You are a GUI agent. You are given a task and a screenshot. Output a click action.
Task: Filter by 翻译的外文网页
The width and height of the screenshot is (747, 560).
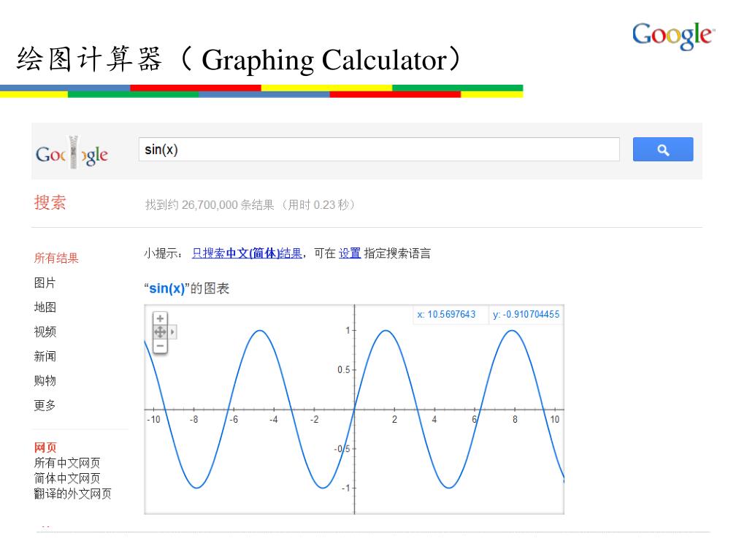click(72, 494)
